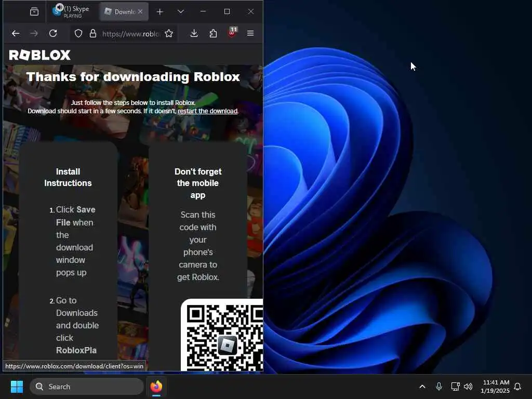The image size is (532, 399).
Task: Expand the list all tabs chevron
Action: (181, 12)
